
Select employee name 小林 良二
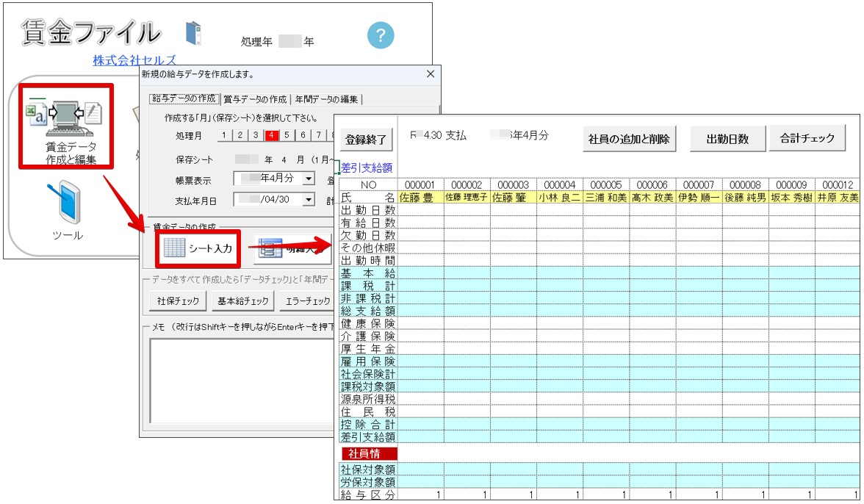tap(559, 197)
